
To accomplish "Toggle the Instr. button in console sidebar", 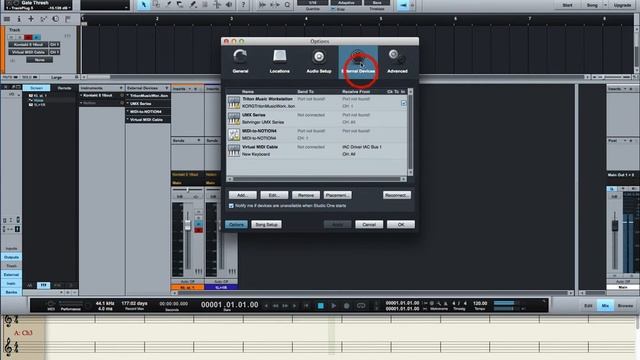I will 11,283.
